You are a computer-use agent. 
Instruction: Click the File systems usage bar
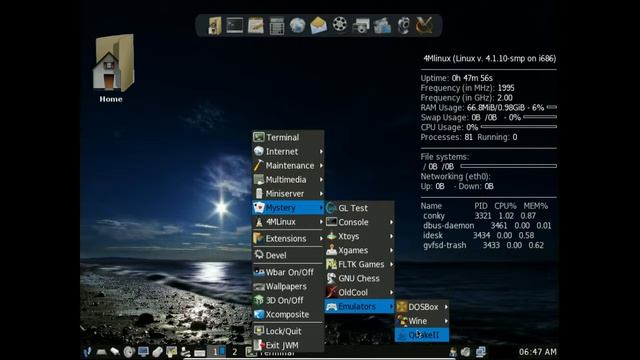click(x=509, y=166)
